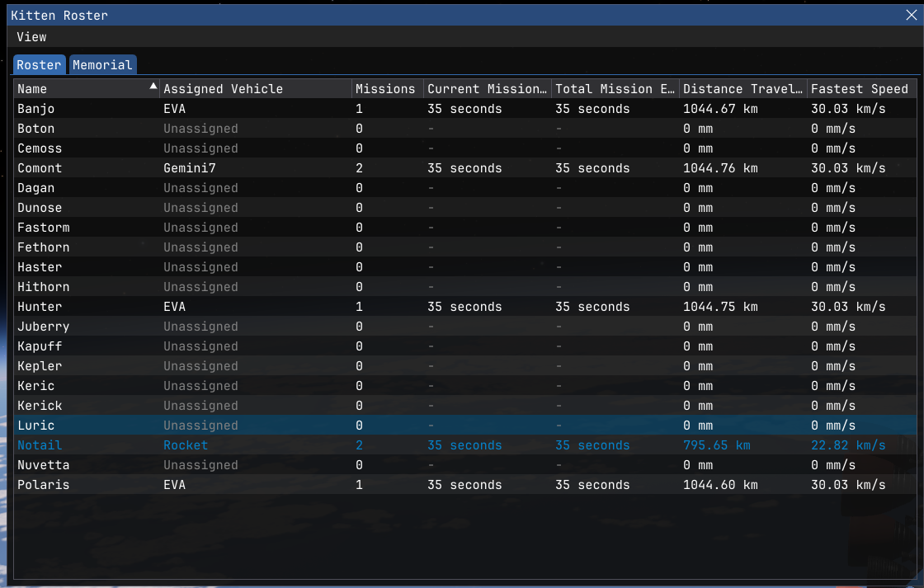Select kitten name Dunose
Screen dimensions: 924x588
pyautogui.click(x=40, y=208)
